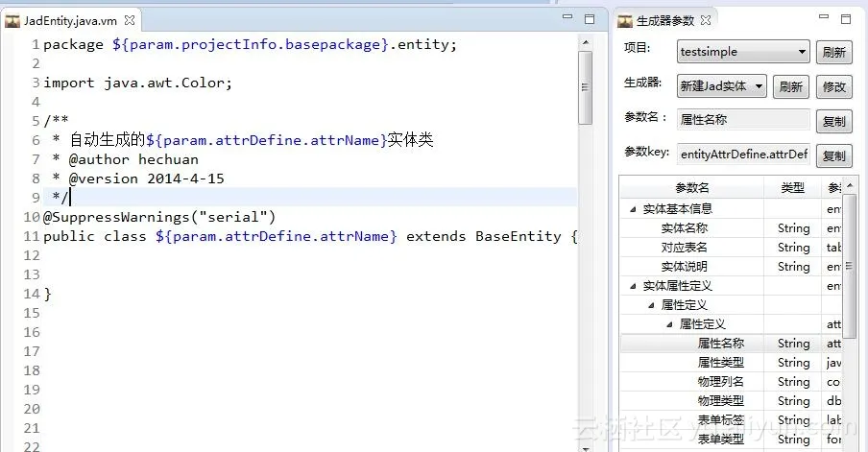Select the 属性名称 parameter row

click(731, 344)
